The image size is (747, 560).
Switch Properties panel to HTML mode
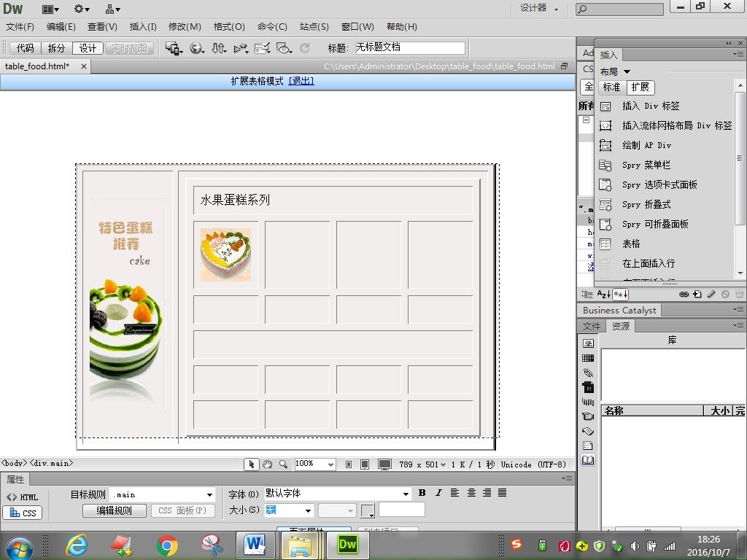tap(23, 497)
